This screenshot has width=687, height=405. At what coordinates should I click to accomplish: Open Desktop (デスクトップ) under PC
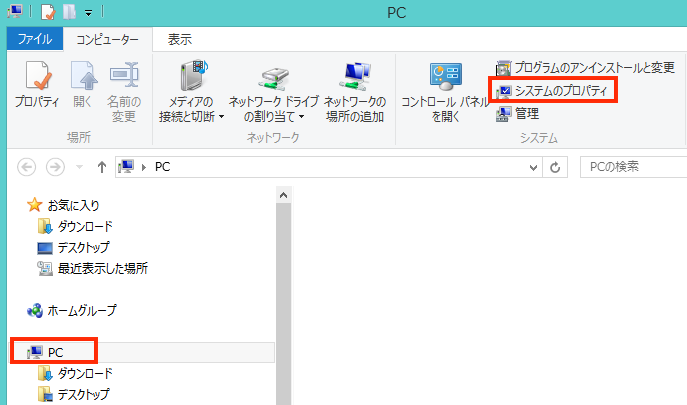(74, 394)
